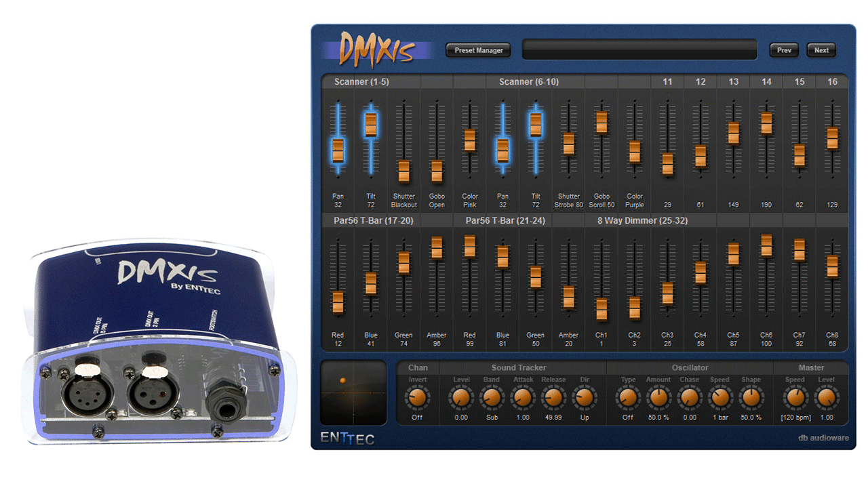
Task: Click the Master Level knob
Action: tap(826, 398)
